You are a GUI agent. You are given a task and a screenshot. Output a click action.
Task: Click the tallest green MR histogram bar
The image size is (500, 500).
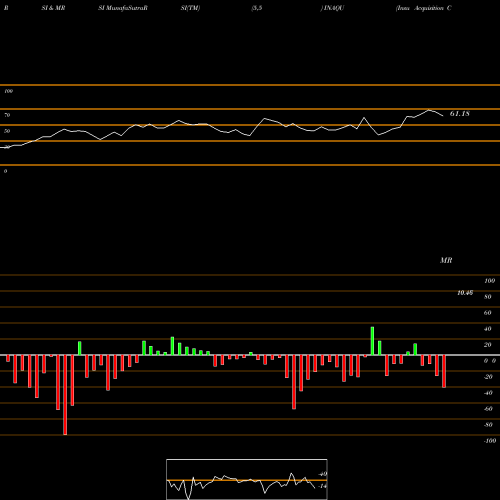(x=372, y=341)
